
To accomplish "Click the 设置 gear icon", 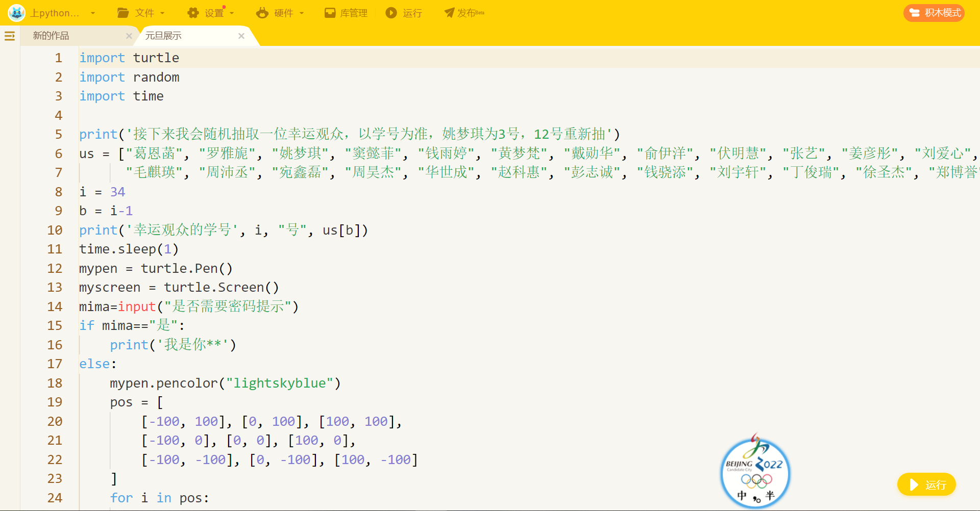I will [x=193, y=13].
